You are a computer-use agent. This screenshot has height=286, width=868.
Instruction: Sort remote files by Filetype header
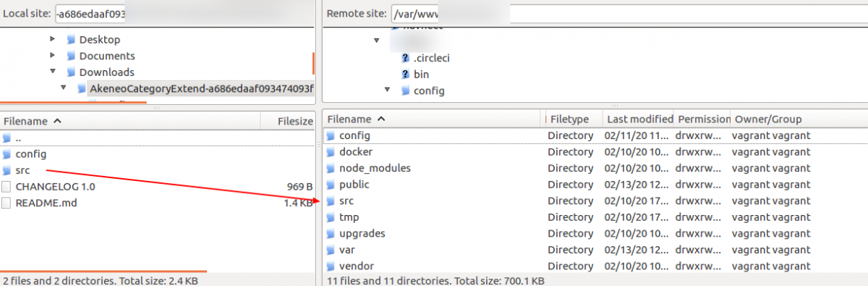574,119
